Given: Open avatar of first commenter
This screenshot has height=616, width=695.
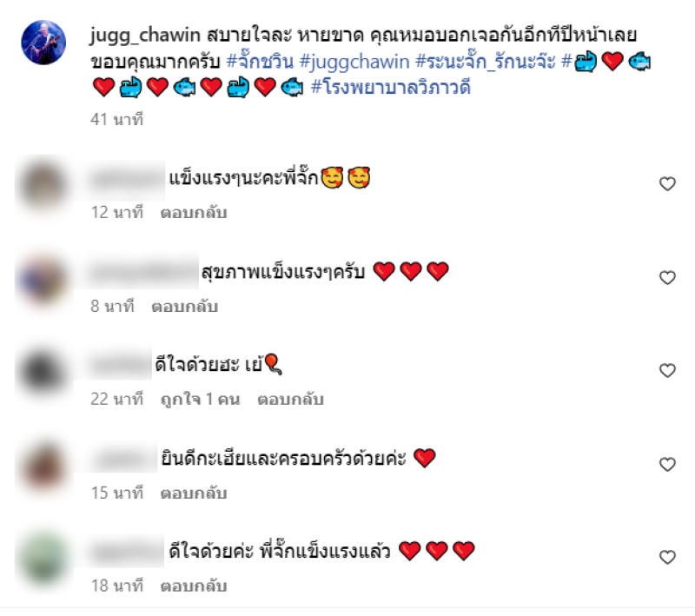Looking at the screenshot, I should 43,185.
